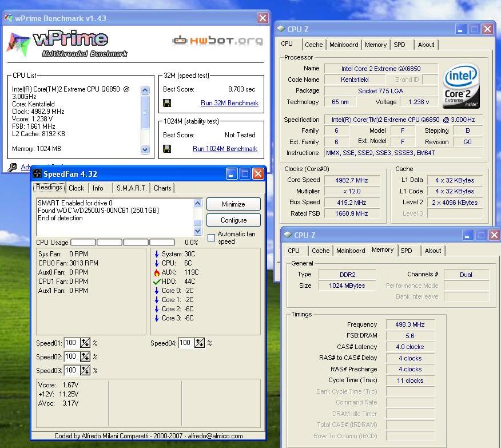Click the flame icon beside AUX temperature
The image size is (501, 448).
point(157,272)
